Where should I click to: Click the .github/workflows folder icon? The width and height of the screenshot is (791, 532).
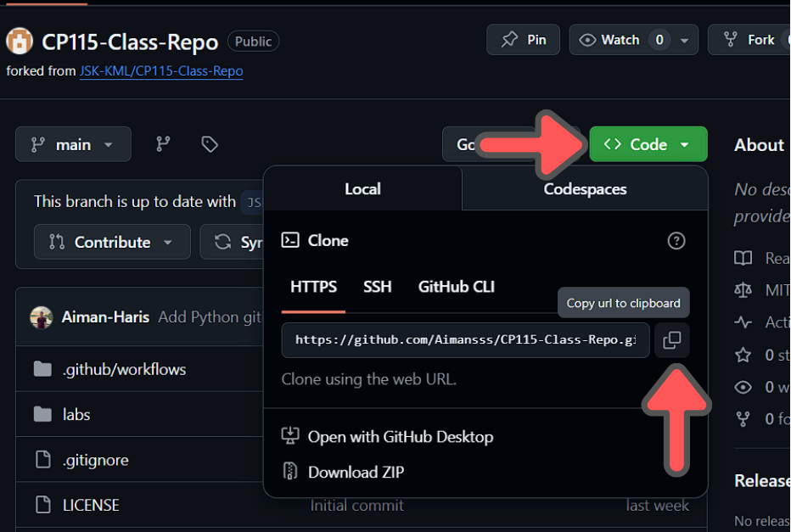(43, 369)
